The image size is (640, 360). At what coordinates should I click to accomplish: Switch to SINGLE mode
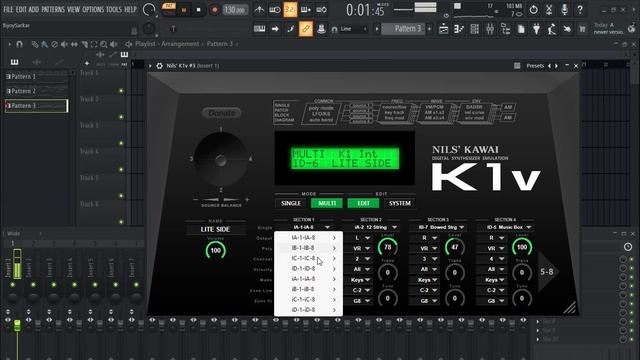point(291,203)
